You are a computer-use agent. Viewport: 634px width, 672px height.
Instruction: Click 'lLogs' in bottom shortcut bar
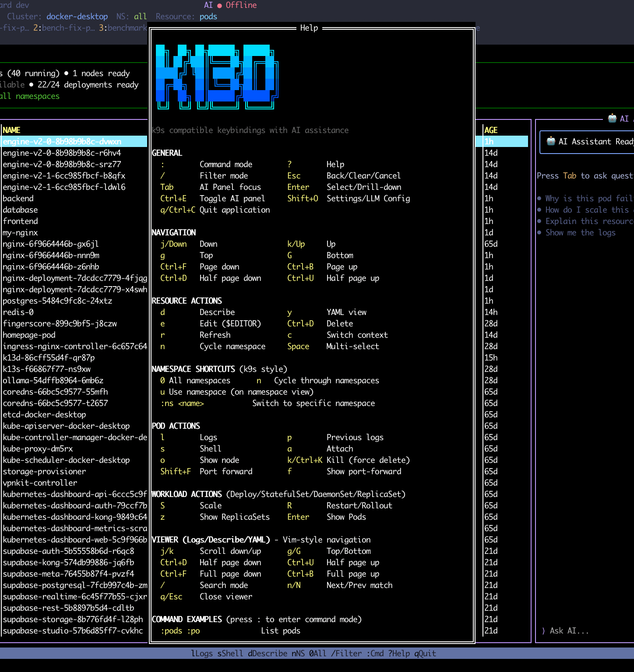202,653
